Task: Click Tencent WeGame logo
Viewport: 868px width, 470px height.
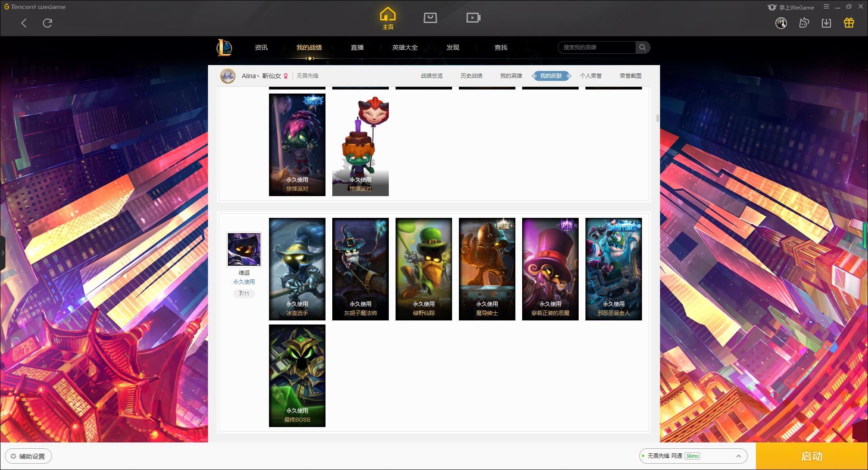Action: (x=35, y=7)
